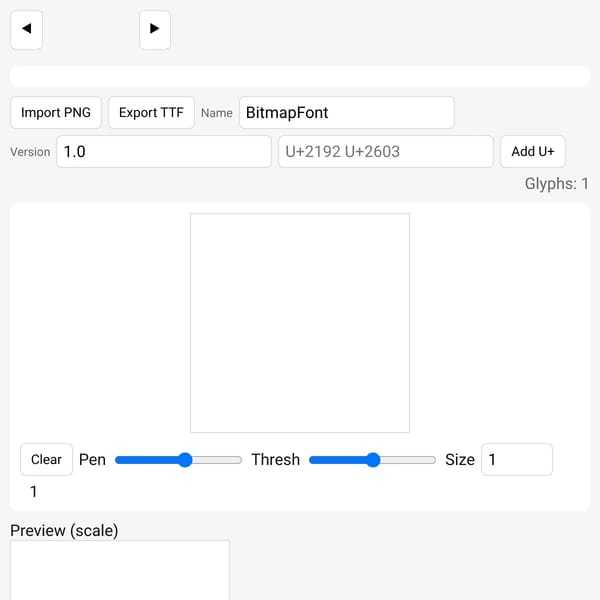Focus the Version field showing 1.0
Image resolution: width=600 pixels, height=600 pixels.
(164, 152)
